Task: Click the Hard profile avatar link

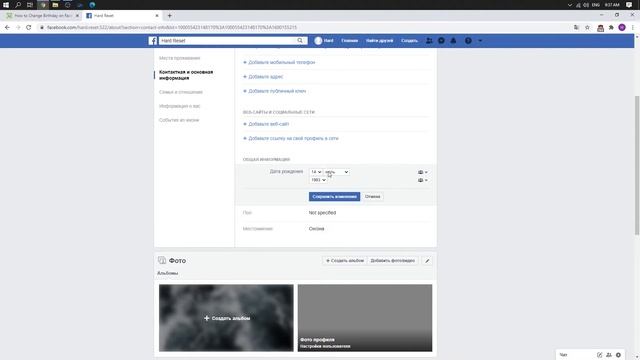Action: coord(324,41)
